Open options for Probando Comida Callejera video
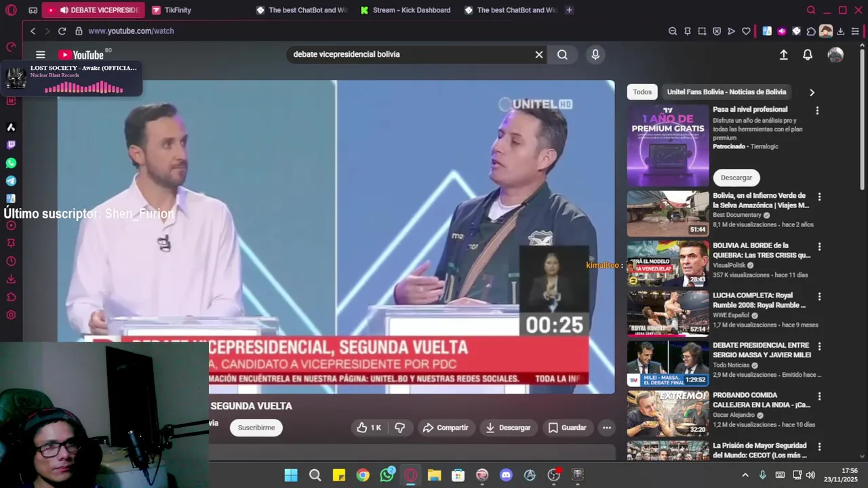868x488 pixels. (x=819, y=396)
